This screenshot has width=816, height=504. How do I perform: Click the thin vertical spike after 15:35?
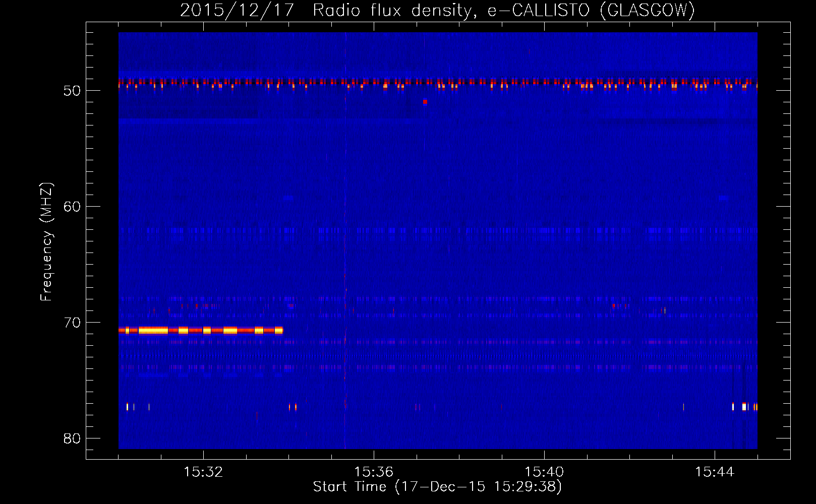[345, 241]
